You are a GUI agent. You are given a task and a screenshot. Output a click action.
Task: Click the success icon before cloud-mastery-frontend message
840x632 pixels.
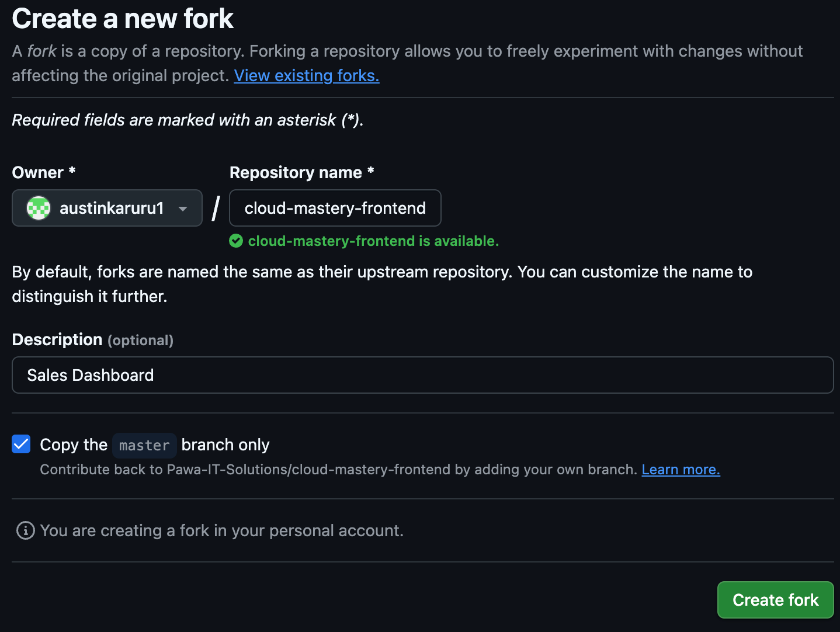236,241
